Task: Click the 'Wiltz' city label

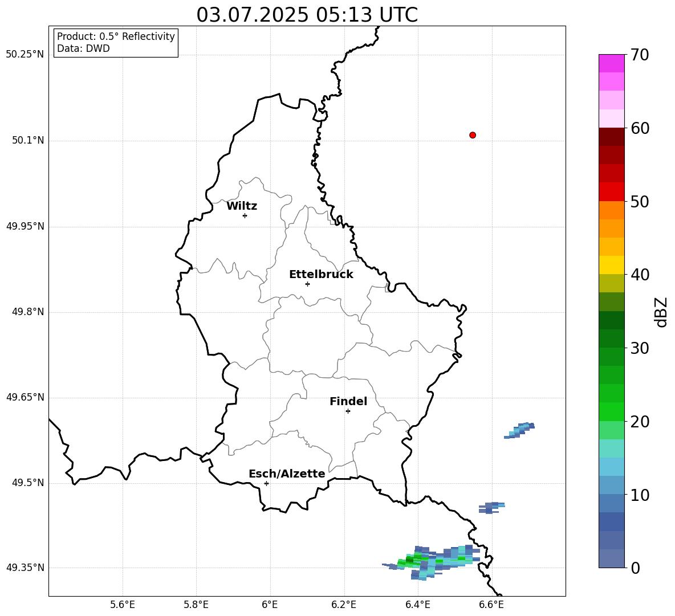Action: [242, 206]
